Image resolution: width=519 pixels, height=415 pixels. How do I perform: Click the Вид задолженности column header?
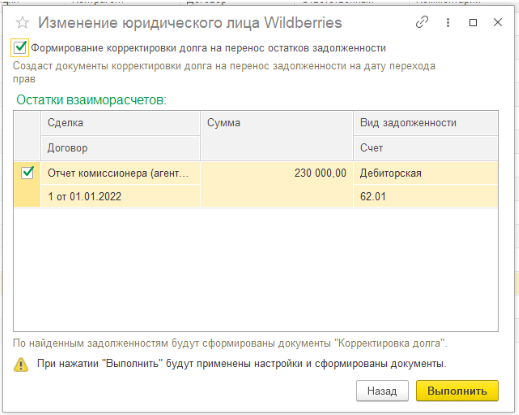(x=426, y=123)
